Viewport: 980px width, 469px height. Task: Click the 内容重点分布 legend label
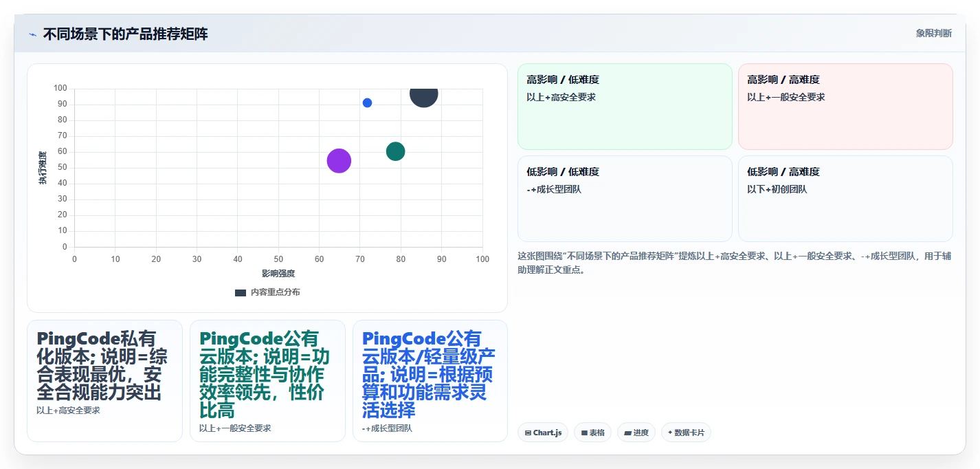(x=275, y=292)
